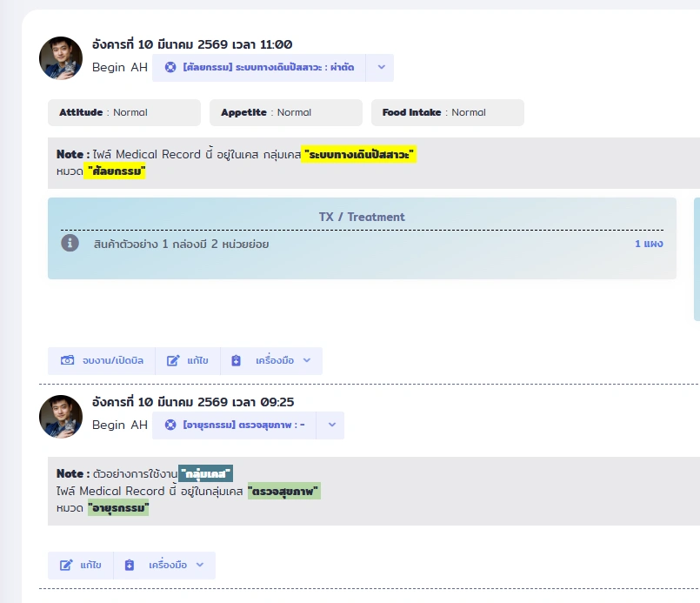This screenshot has width=700, height=603.
Task: Click the "1 แผง" quantity link
Action: pyautogui.click(x=649, y=244)
